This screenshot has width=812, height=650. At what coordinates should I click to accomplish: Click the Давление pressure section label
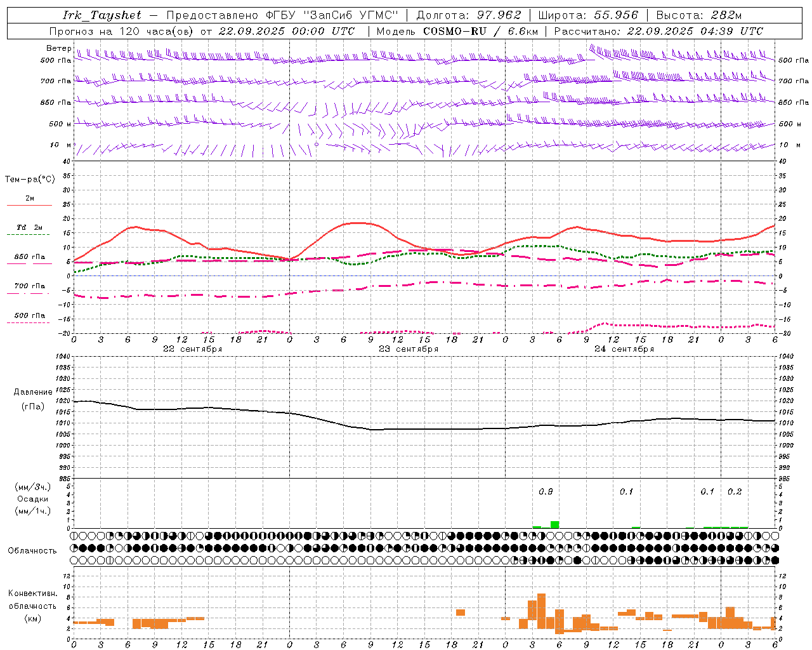[33, 392]
